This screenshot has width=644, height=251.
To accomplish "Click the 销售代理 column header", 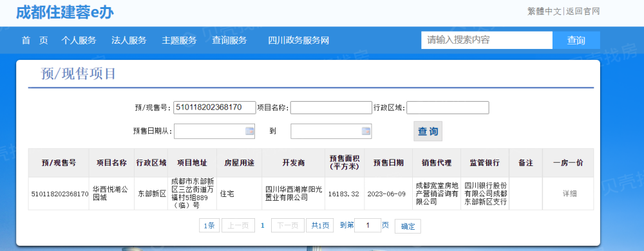I will [437, 163].
